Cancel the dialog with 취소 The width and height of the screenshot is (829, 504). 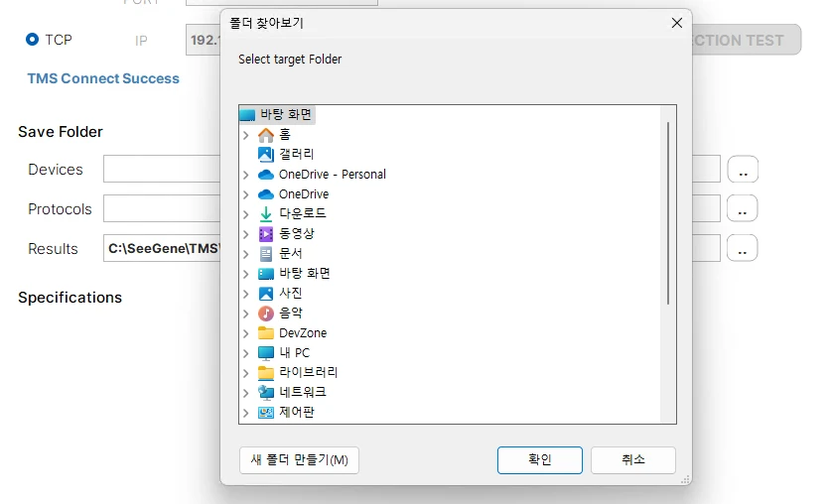pos(633,460)
